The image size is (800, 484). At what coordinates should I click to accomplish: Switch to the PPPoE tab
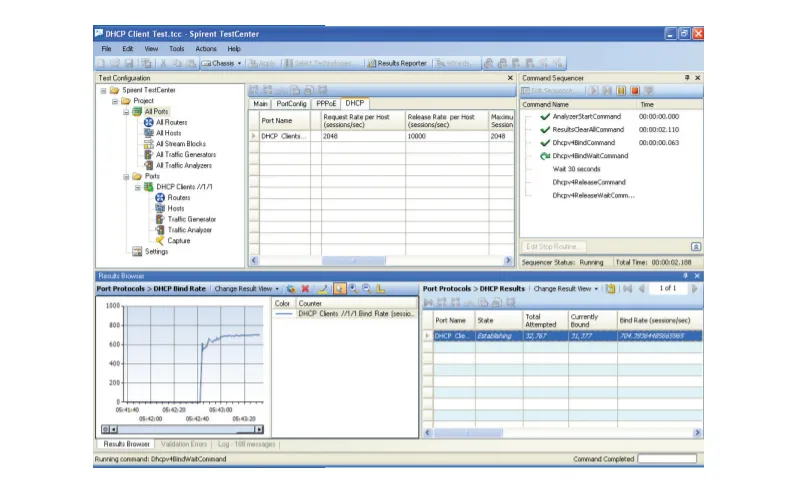326,104
